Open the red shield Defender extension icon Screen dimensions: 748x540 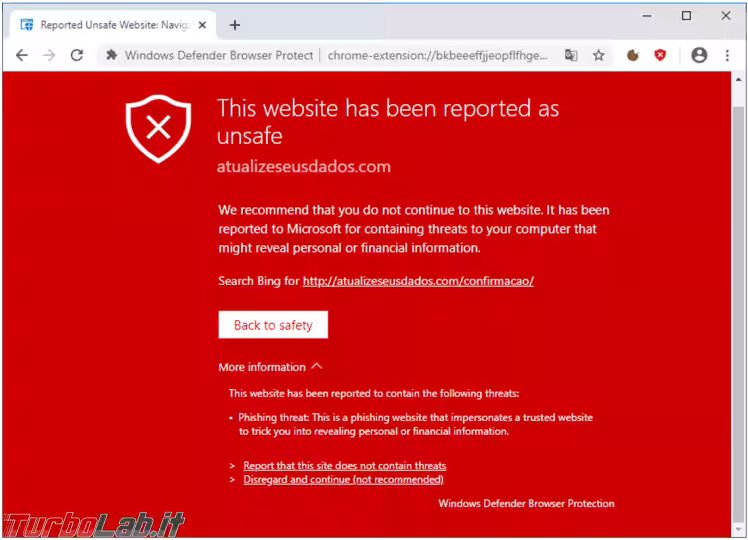[x=660, y=55]
